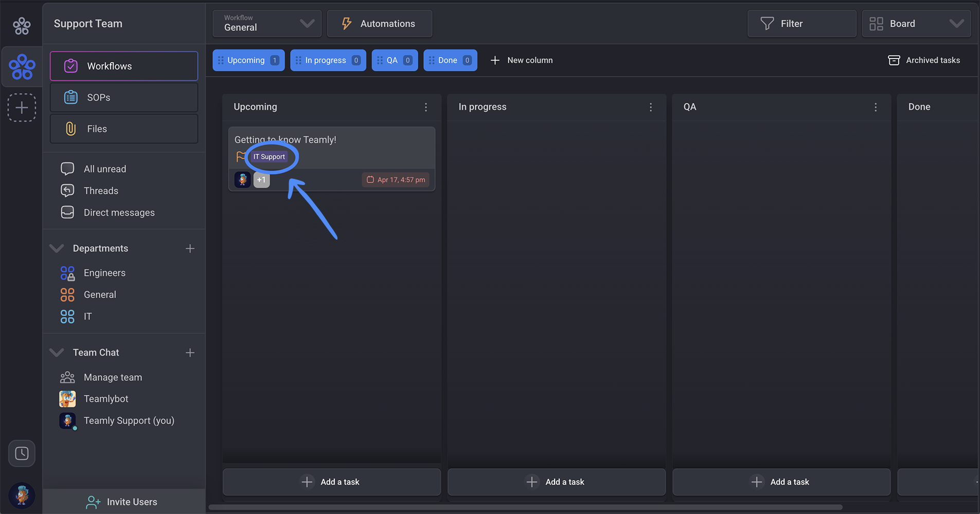Click the Support Team workspace title

[88, 24]
